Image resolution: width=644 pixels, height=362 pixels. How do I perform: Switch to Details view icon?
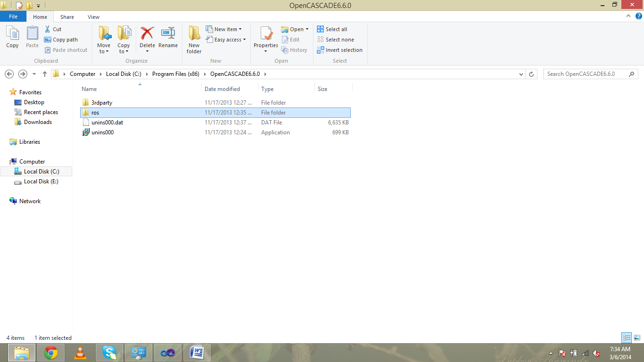click(627, 337)
